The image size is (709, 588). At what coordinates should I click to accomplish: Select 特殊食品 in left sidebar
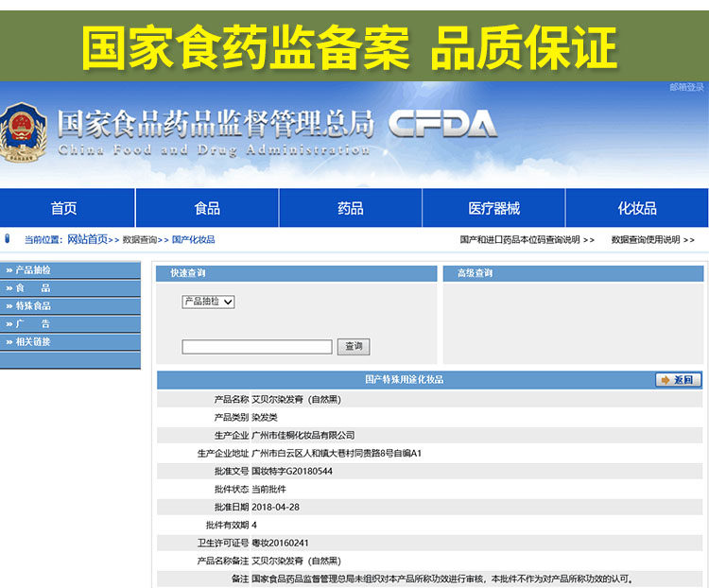tap(70, 306)
